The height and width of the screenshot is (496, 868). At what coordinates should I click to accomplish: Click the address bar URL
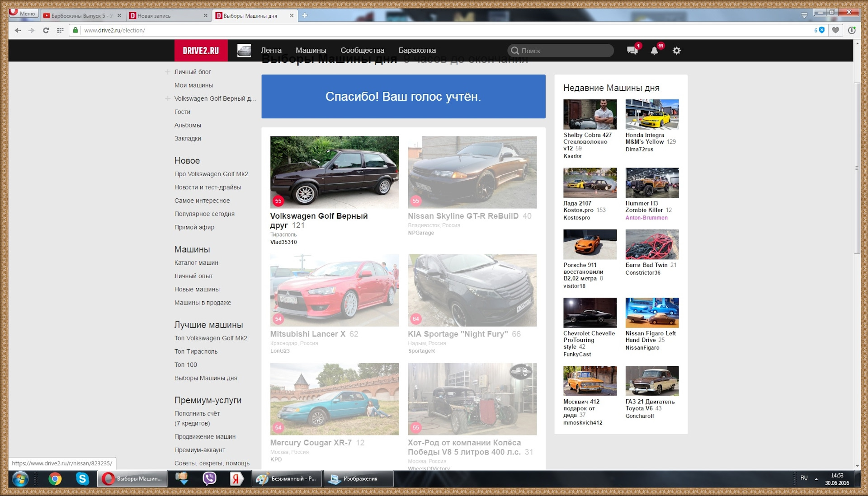click(114, 30)
